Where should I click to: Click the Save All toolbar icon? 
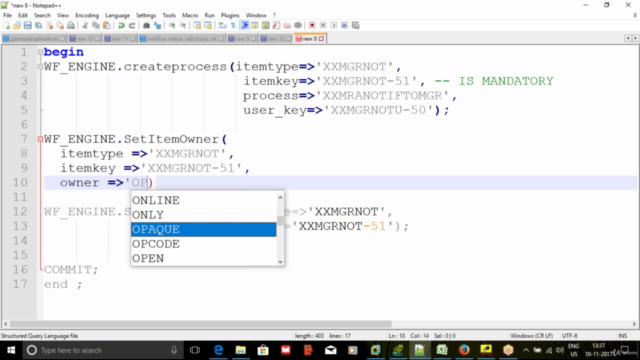click(38, 25)
